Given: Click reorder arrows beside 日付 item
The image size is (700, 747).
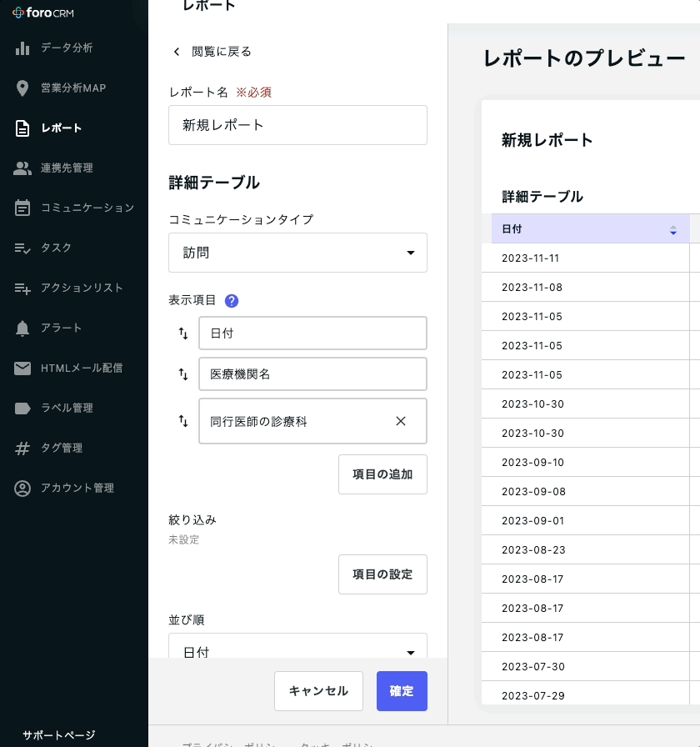Looking at the screenshot, I should pos(183,333).
